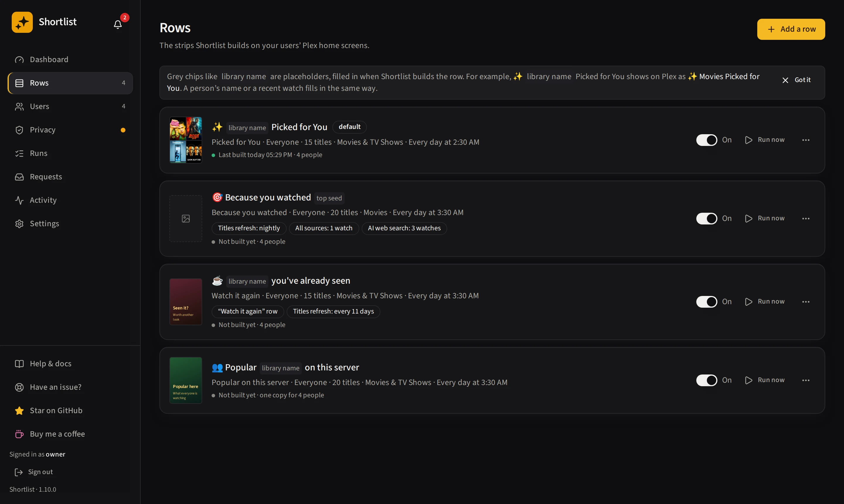Open the Privacy section
This screenshot has width=844, height=504.
[70, 130]
